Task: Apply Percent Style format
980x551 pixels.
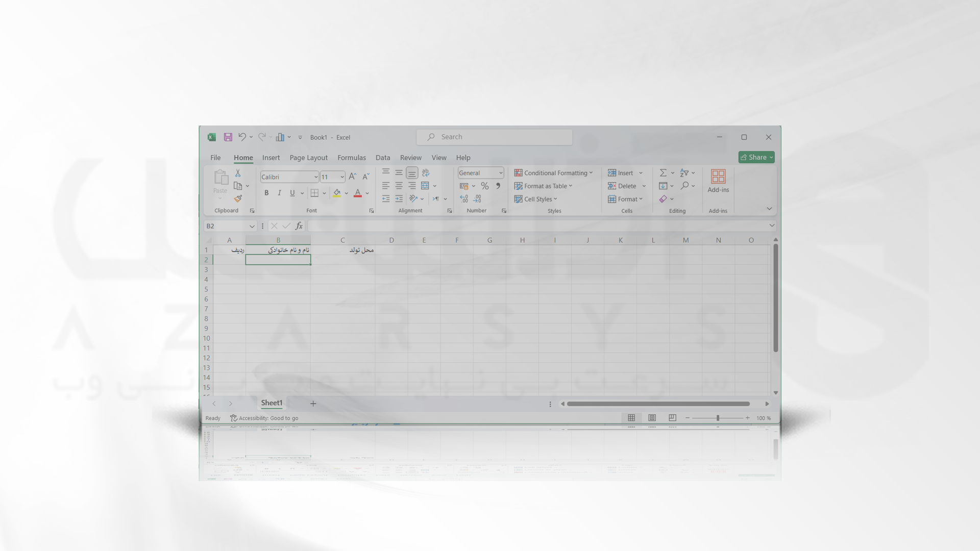Action: (x=485, y=186)
